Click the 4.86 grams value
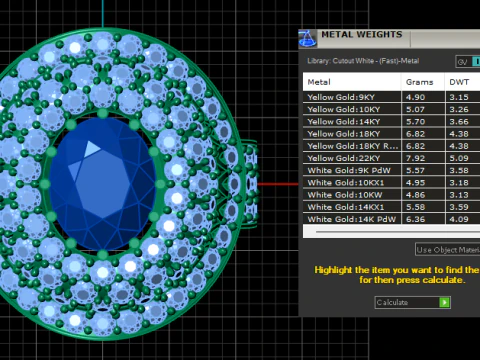The image size is (480, 360). click(415, 195)
